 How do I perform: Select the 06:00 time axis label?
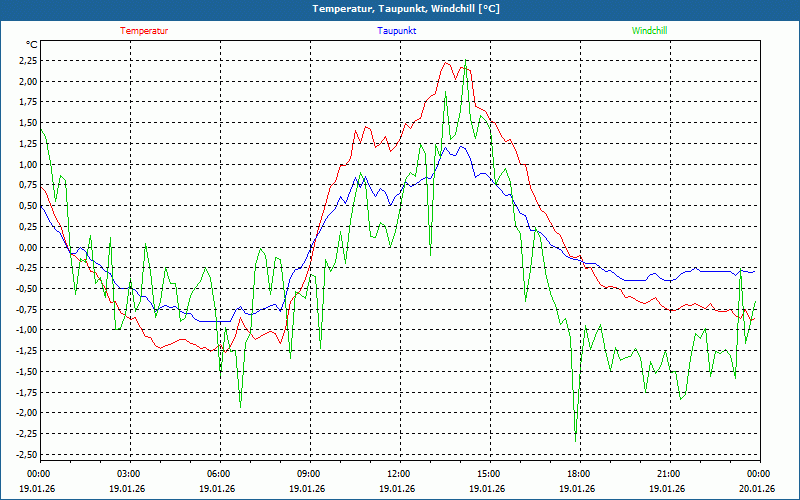coord(218,474)
